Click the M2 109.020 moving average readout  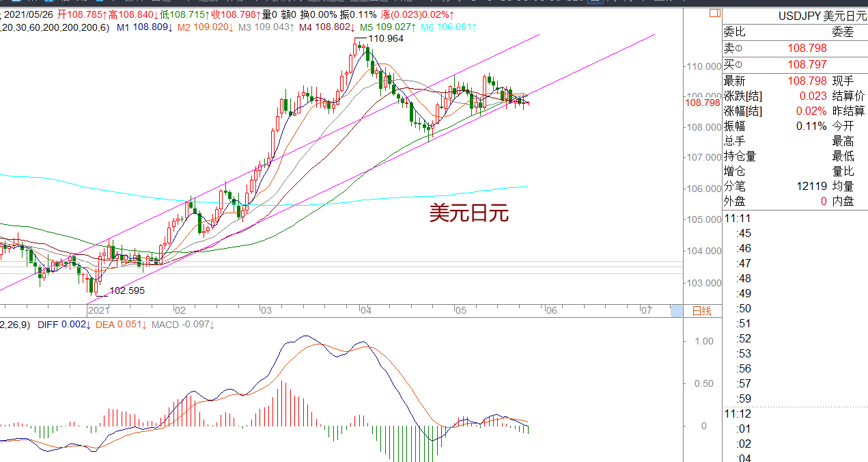[x=205, y=27]
